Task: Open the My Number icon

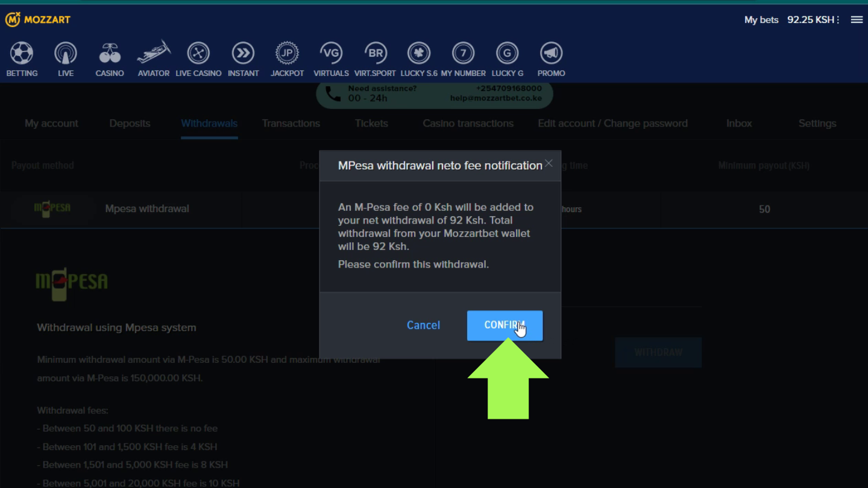Action: point(463,54)
